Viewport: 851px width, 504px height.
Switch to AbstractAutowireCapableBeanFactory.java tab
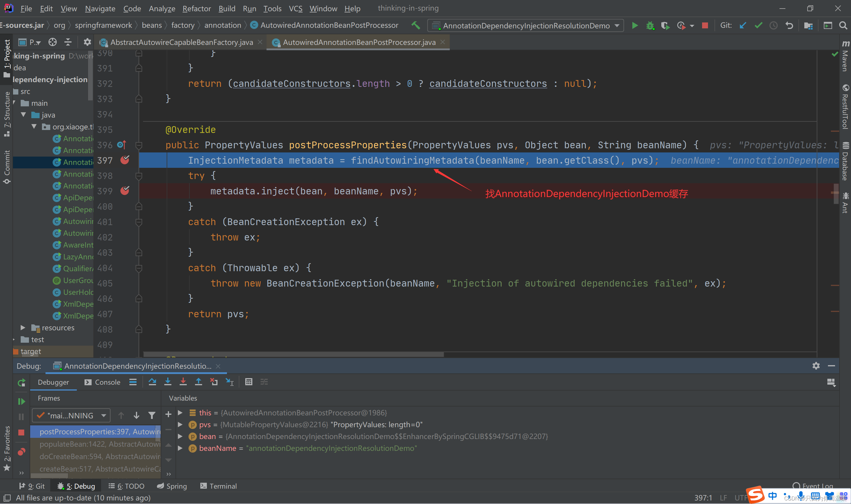pos(182,42)
